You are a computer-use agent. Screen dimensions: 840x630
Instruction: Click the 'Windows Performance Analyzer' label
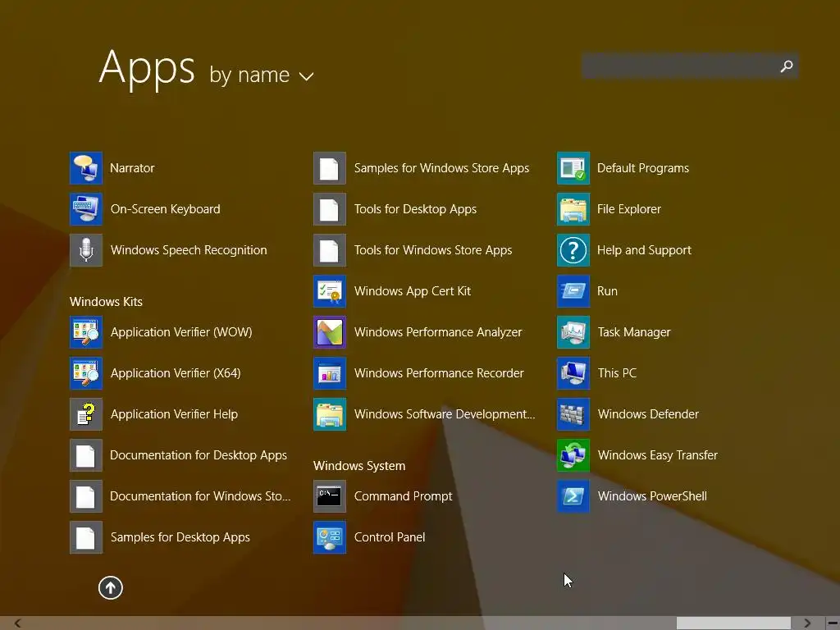(x=438, y=332)
